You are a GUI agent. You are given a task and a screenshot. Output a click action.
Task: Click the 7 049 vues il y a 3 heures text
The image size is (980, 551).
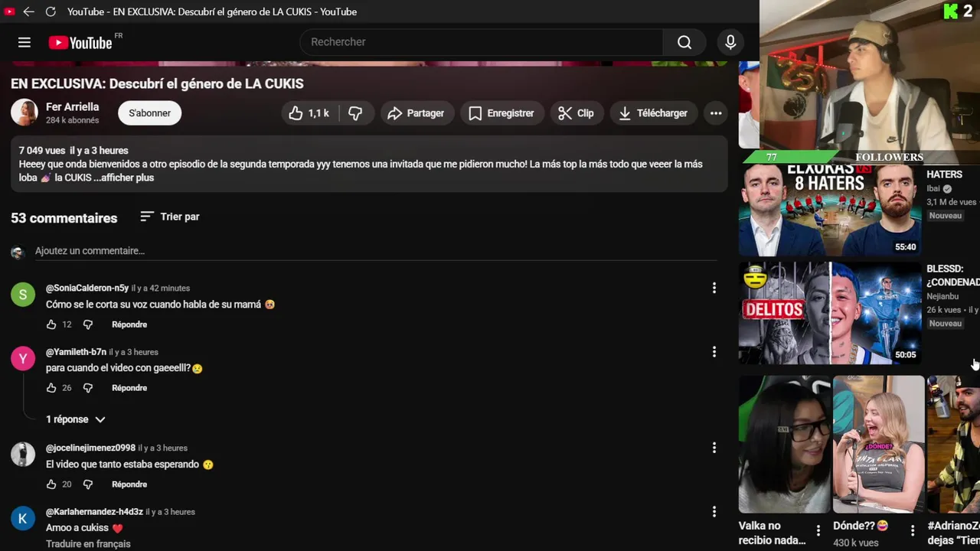point(73,151)
